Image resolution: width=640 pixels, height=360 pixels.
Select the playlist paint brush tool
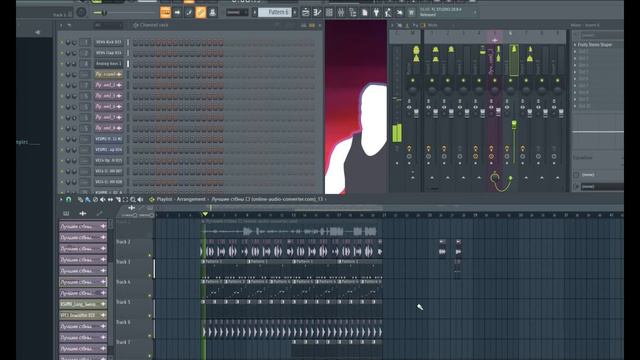[x=88, y=200]
